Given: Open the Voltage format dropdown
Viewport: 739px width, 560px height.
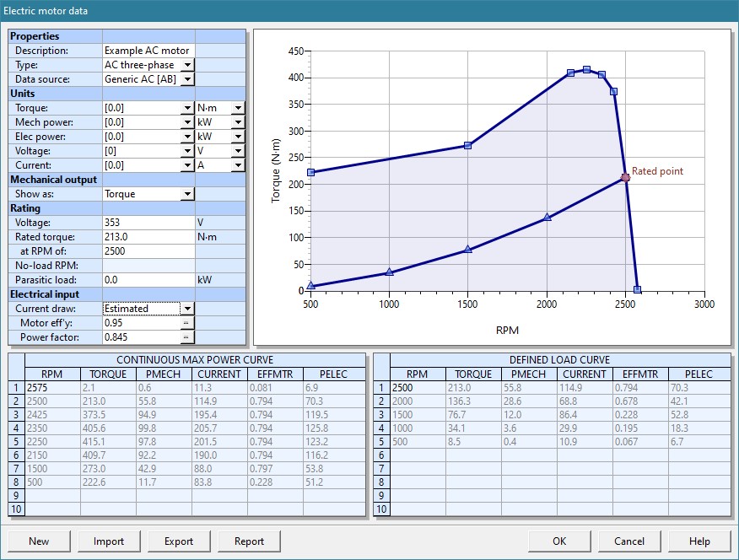Looking at the screenshot, I should 187,151.
